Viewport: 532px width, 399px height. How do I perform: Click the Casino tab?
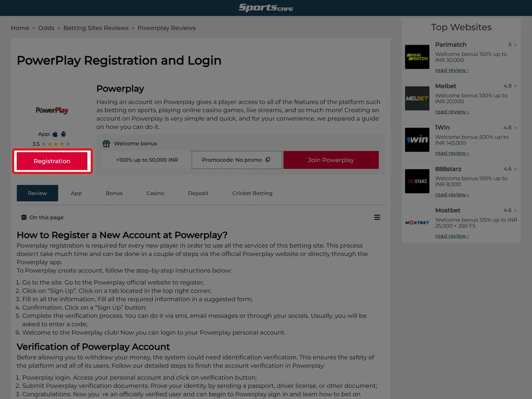point(155,193)
